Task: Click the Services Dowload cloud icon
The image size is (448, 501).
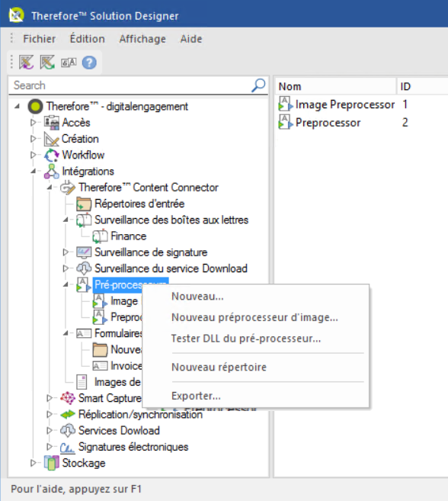Action: pyautogui.click(x=68, y=431)
